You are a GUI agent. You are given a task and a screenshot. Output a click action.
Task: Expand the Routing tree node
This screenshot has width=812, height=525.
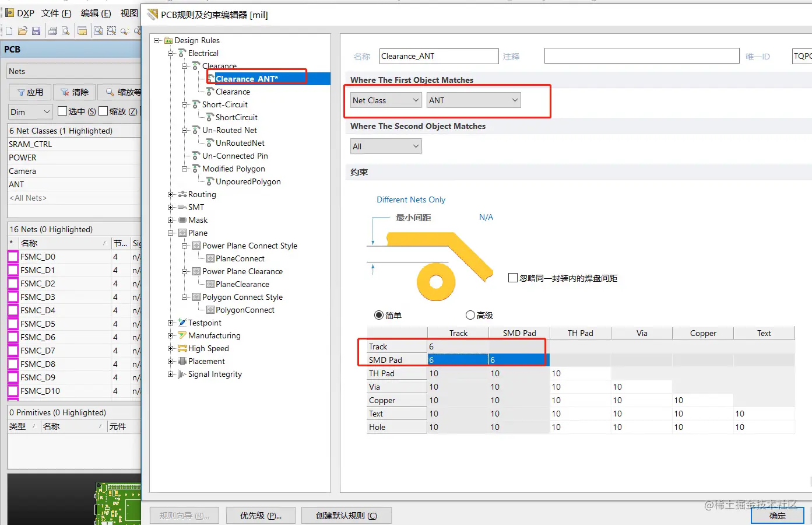[x=171, y=194]
